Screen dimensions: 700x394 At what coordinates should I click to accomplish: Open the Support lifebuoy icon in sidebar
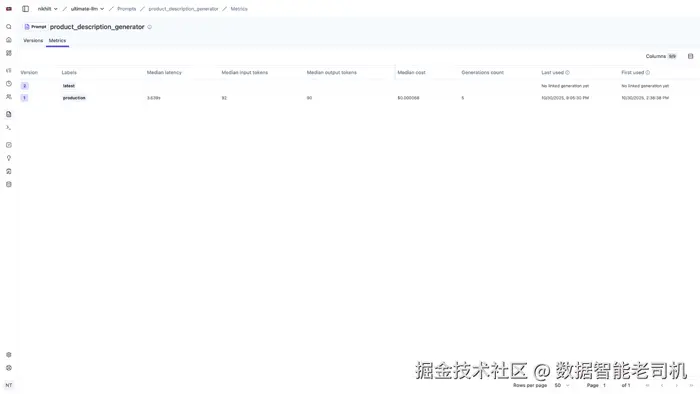(8, 368)
